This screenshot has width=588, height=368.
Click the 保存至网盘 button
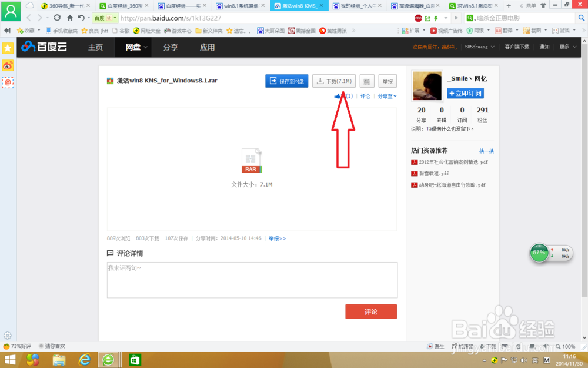click(x=286, y=81)
